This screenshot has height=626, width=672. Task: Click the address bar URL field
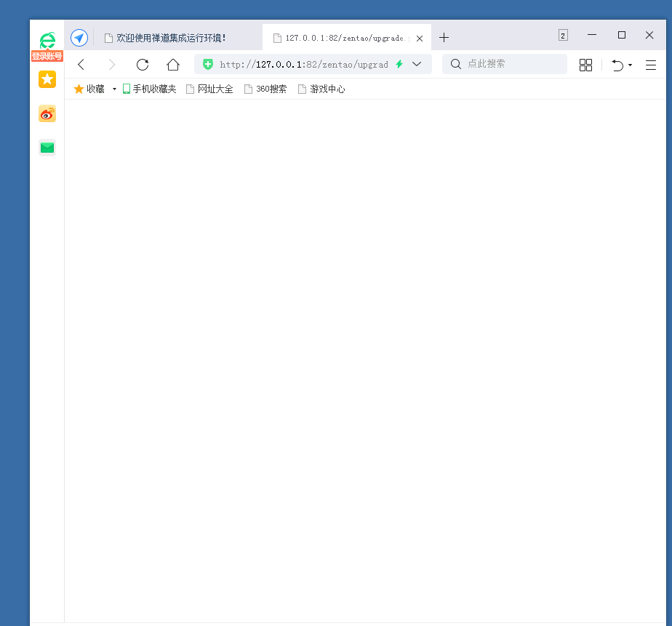click(304, 64)
